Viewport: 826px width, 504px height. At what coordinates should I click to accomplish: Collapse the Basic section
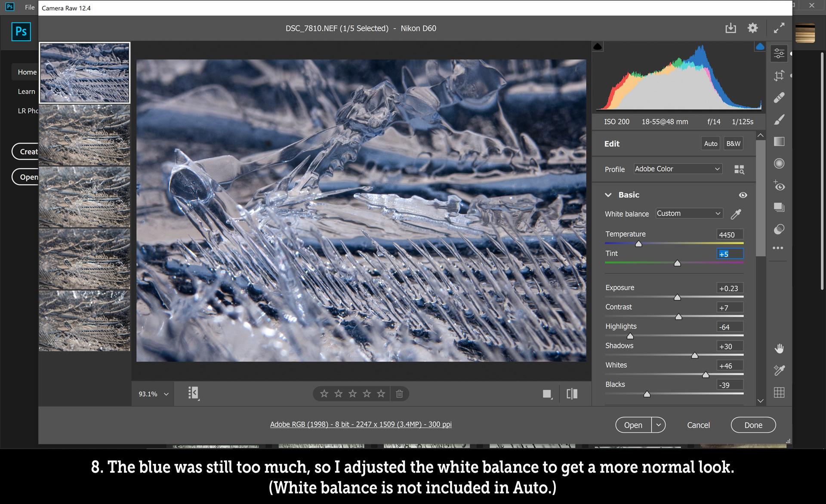608,195
